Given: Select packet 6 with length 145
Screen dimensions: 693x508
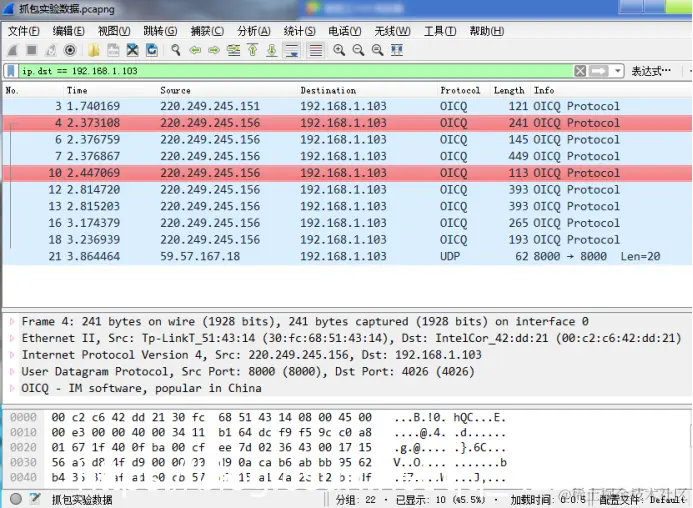Looking at the screenshot, I should point(347,140).
